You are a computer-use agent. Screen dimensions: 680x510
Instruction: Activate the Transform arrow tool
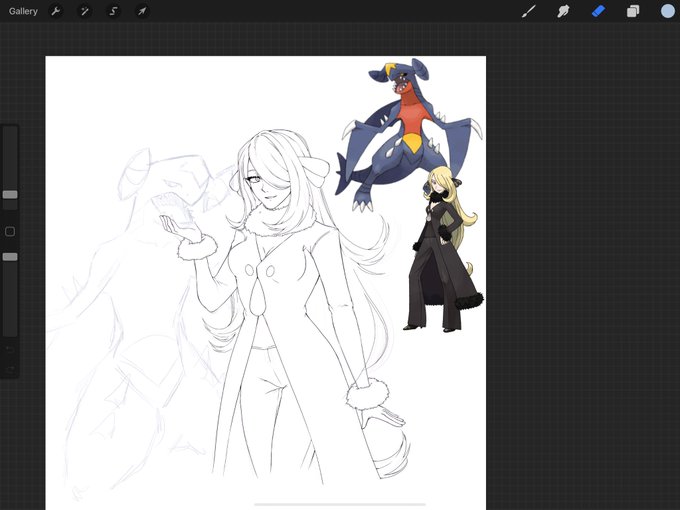click(x=142, y=11)
